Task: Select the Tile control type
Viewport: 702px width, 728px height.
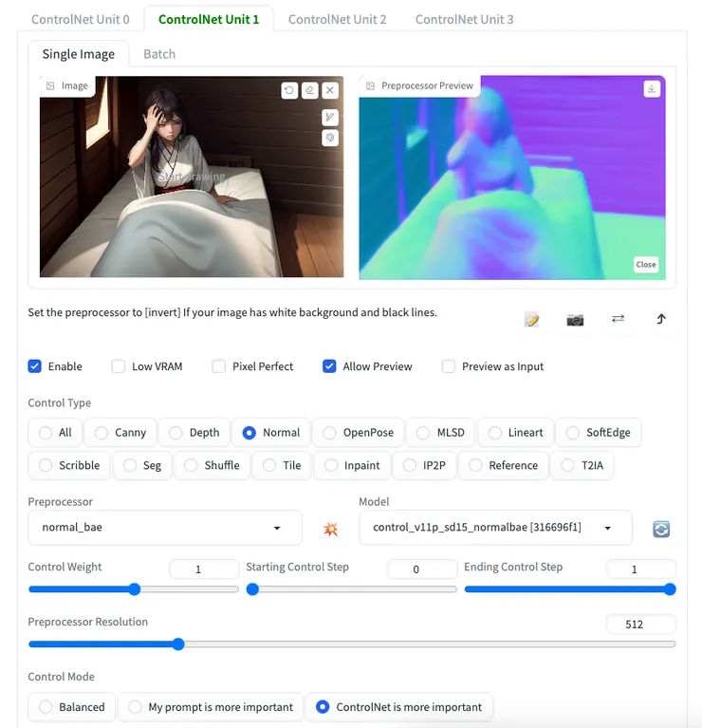Action: coord(282,465)
